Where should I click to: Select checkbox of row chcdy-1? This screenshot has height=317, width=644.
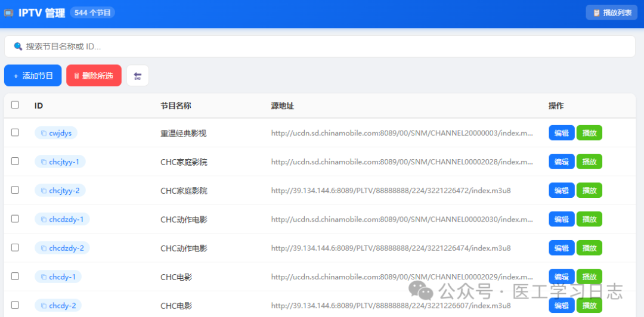15,276
